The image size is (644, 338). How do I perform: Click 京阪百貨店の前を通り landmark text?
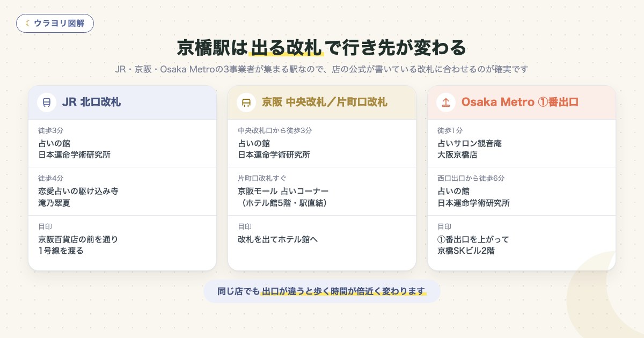click(x=78, y=239)
